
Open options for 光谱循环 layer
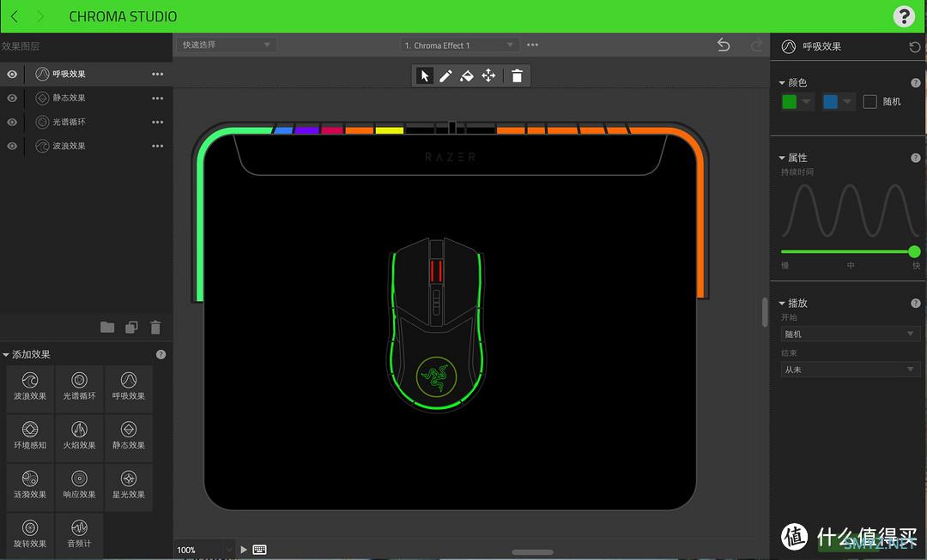[157, 123]
